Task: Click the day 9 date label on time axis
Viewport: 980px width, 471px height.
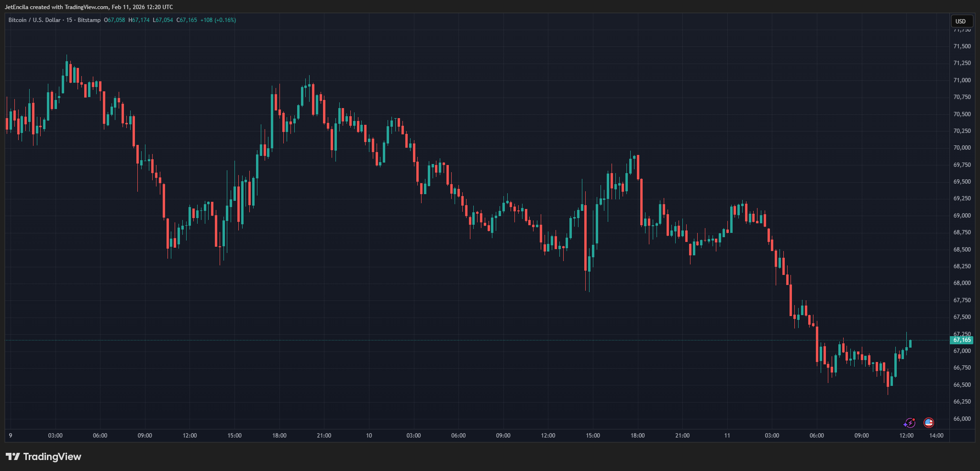Action: click(11, 436)
